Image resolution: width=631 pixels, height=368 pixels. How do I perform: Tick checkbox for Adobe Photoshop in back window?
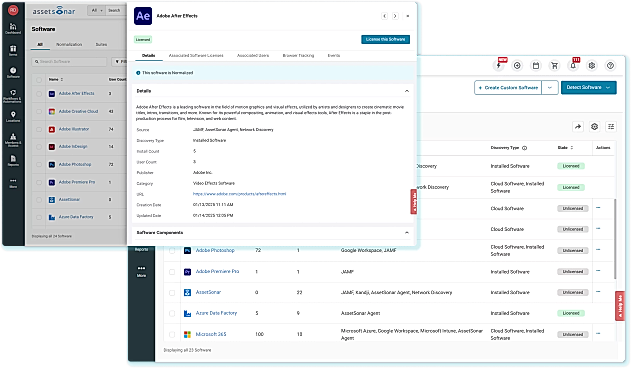172,250
